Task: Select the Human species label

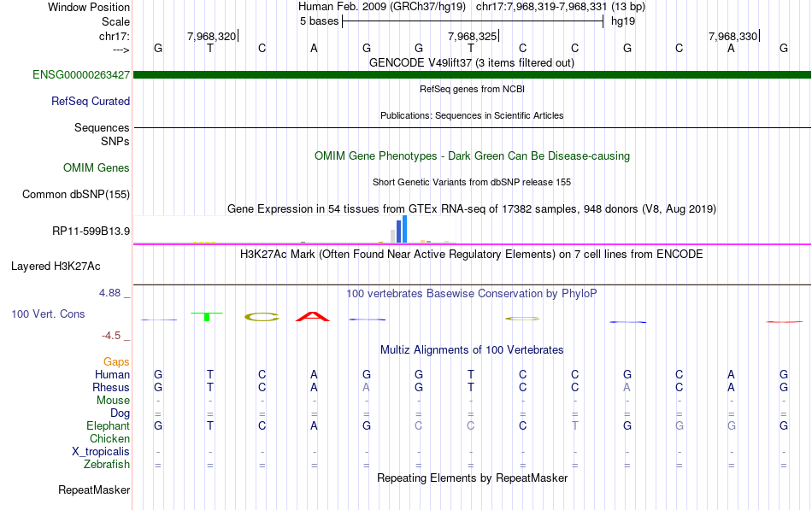Action: tap(112, 374)
